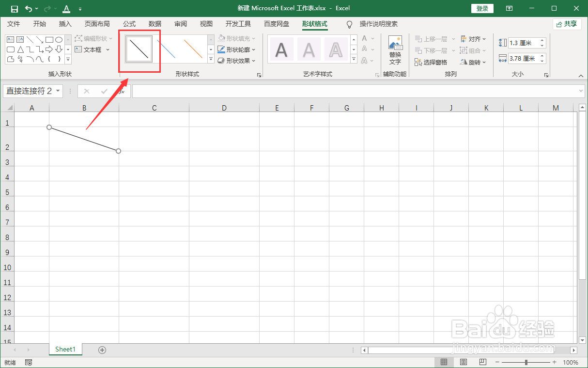Select the Sheet1 worksheet tab
The image size is (588, 368).
[x=65, y=349]
